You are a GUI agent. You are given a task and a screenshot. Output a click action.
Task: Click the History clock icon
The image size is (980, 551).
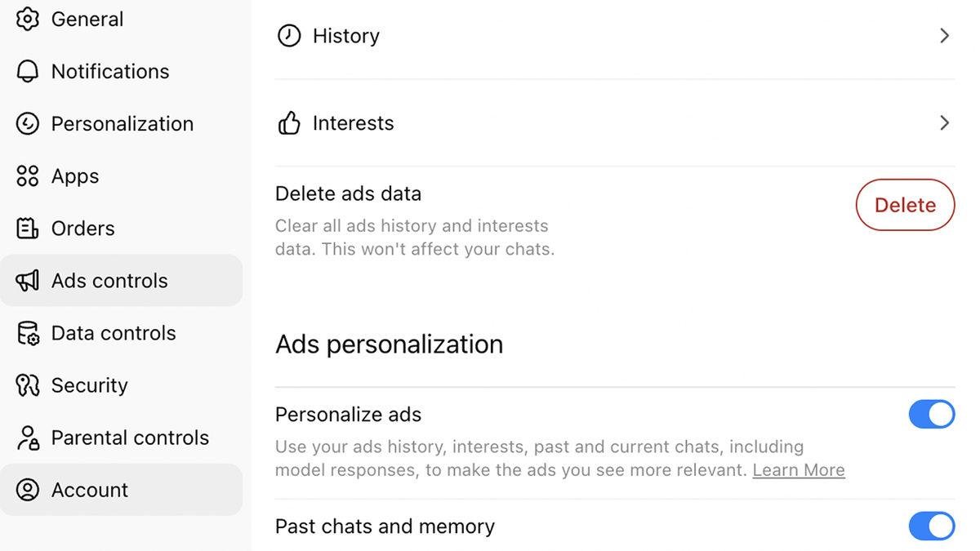[289, 36]
